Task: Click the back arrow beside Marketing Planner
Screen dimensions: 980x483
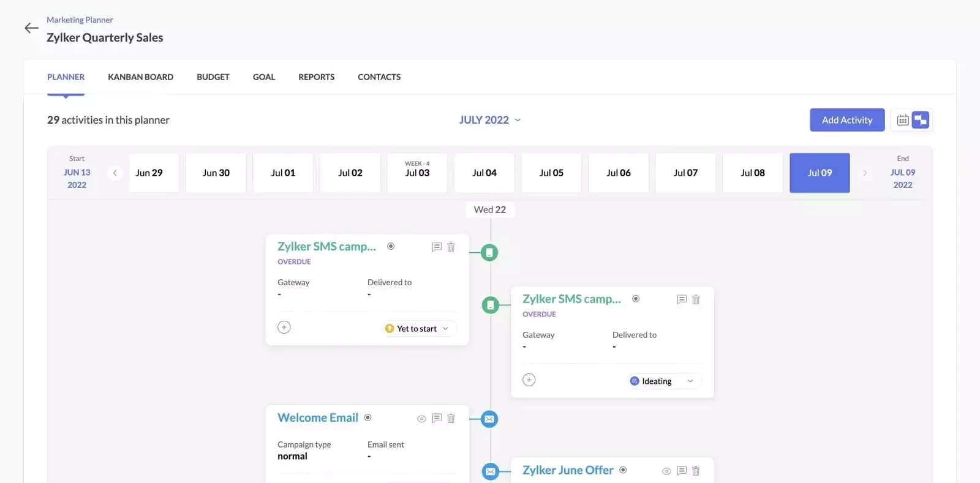Action: click(31, 28)
